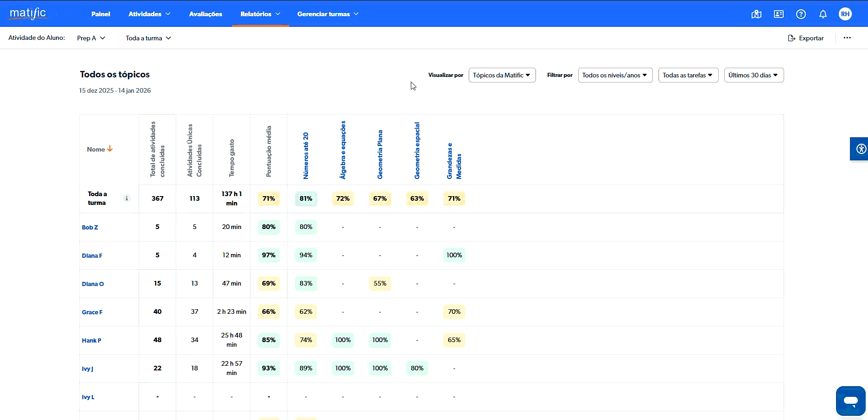This screenshot has height=420, width=868.
Task: Open student Hank P's report
Action: point(91,340)
